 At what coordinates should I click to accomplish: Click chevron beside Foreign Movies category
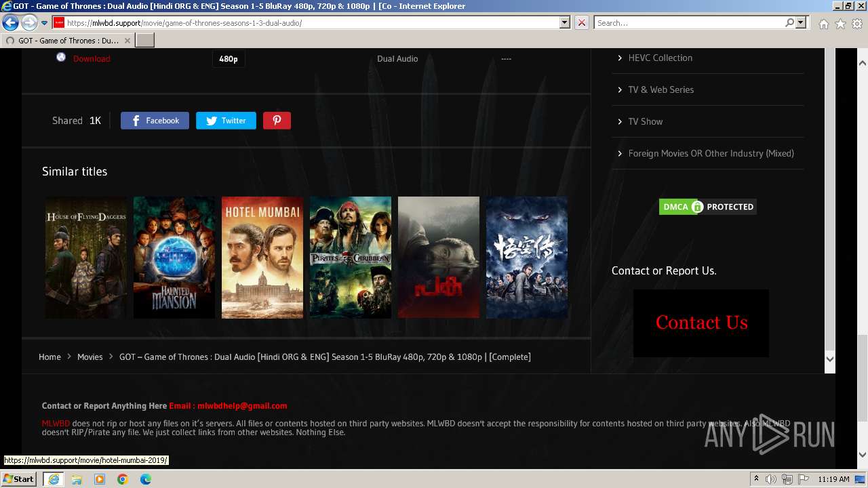click(x=620, y=153)
